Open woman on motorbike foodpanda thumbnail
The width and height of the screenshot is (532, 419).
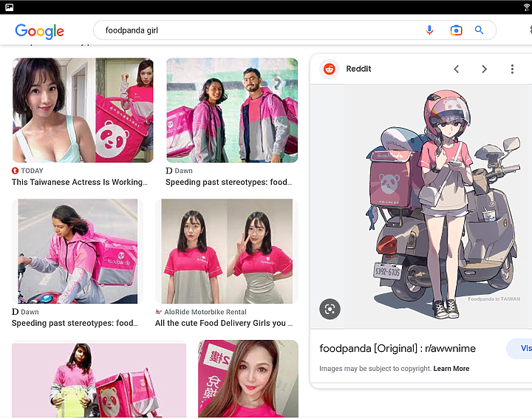(x=78, y=251)
